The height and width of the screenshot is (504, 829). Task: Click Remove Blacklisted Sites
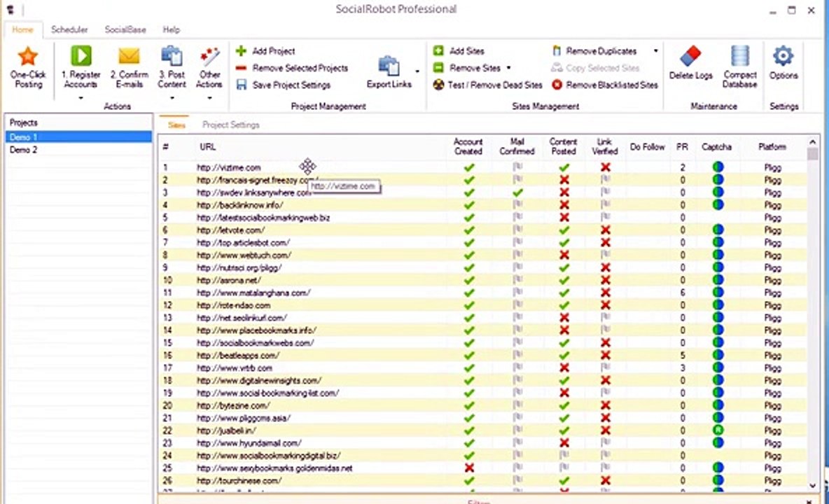click(x=605, y=85)
